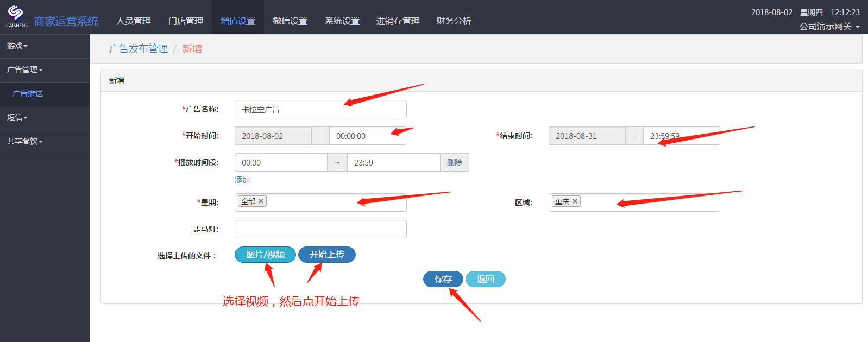Open the 进销存管理 menu
Viewport: 868px width, 342px height.
(x=398, y=21)
